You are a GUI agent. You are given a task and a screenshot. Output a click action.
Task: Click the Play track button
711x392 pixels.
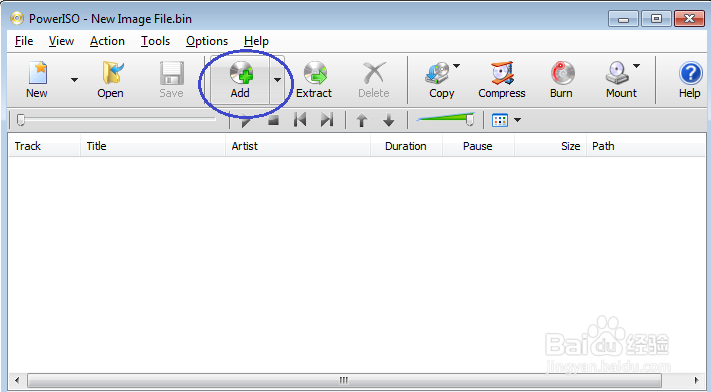coord(247,121)
